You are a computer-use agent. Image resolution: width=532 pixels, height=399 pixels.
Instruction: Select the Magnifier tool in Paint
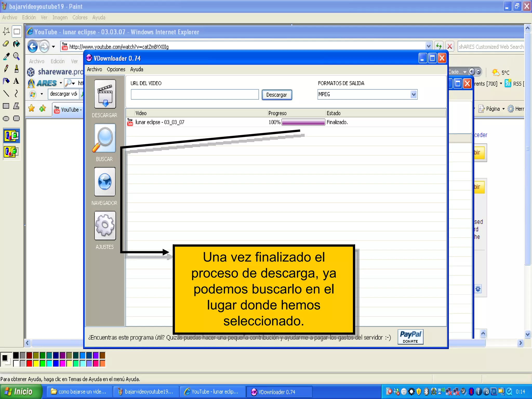click(17, 56)
